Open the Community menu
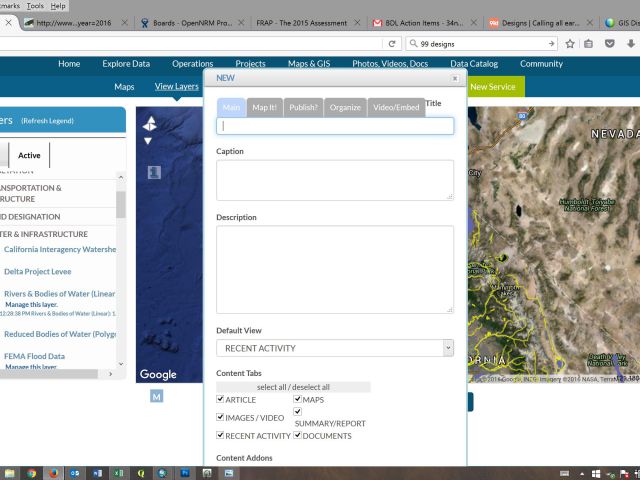 541,64
